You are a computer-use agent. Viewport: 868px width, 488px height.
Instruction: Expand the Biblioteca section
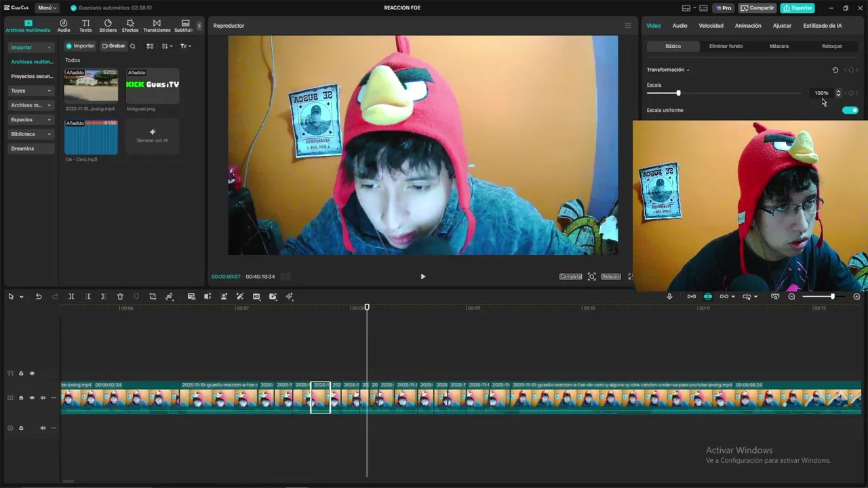pyautogui.click(x=31, y=134)
